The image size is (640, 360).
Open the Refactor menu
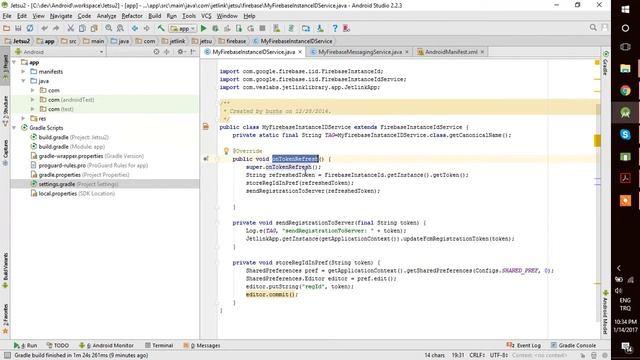point(132,16)
